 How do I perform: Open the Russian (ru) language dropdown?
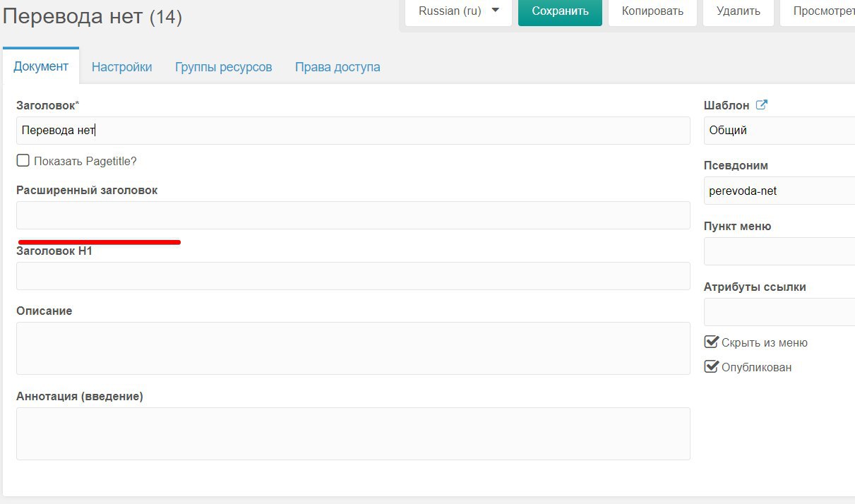pyautogui.click(x=459, y=11)
